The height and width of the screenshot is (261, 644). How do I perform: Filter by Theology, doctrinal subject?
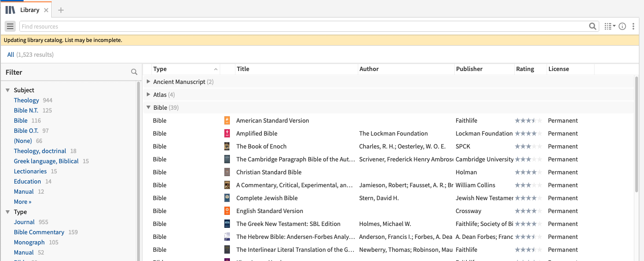pyautogui.click(x=40, y=151)
